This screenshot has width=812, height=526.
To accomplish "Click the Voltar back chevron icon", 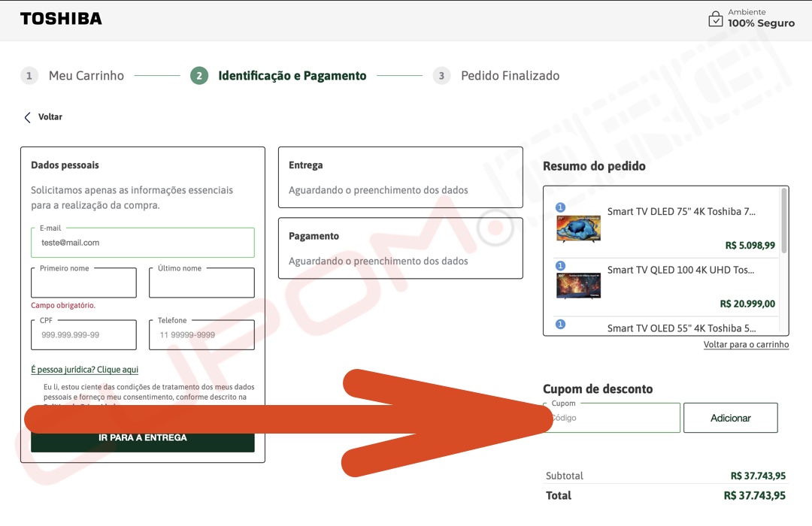I will (x=28, y=117).
